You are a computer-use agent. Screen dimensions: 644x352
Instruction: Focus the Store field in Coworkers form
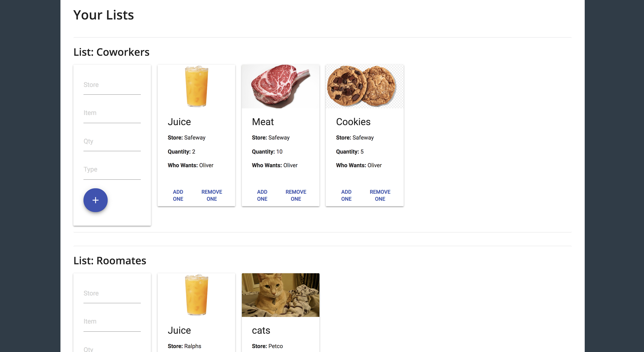coord(112,85)
